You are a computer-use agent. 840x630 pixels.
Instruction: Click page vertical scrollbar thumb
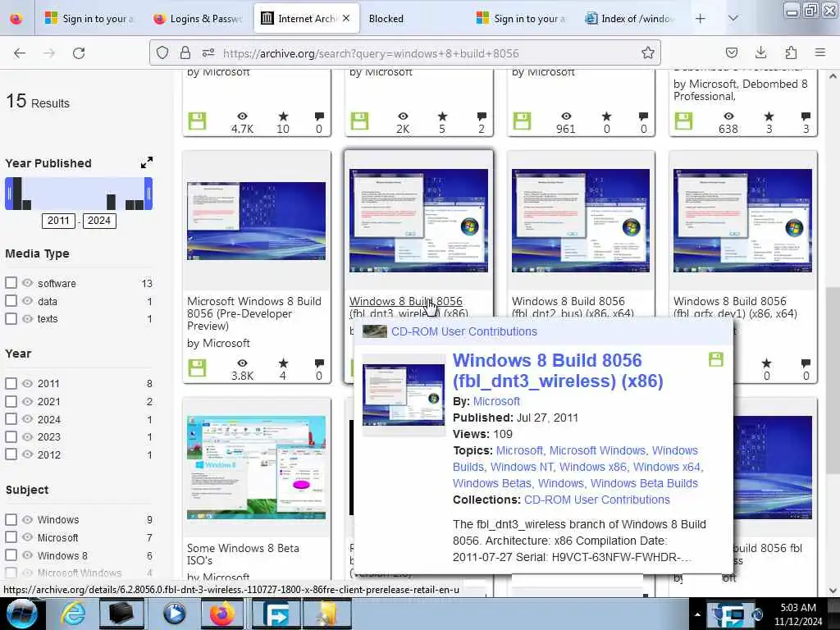[x=833, y=381]
